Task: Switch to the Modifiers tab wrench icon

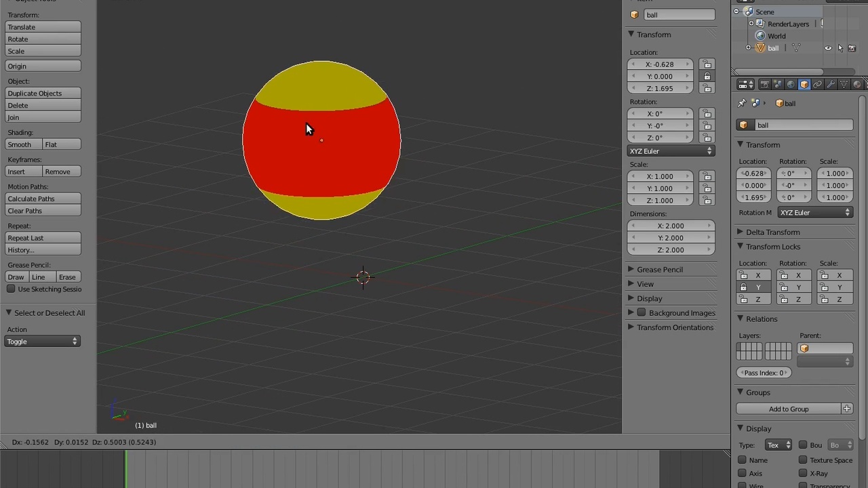Action: [x=830, y=84]
